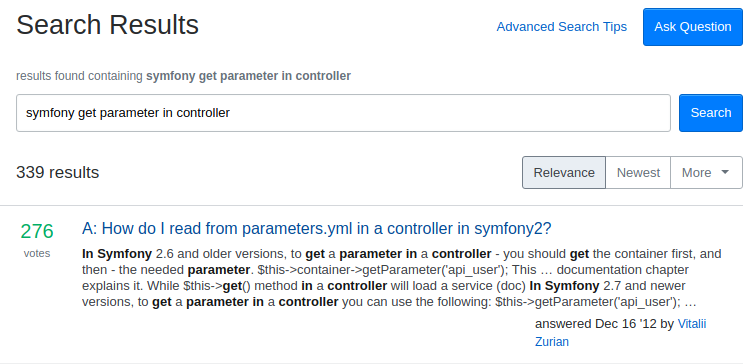Click the blue Search button
This screenshot has height=364, width=755.
pyautogui.click(x=711, y=113)
